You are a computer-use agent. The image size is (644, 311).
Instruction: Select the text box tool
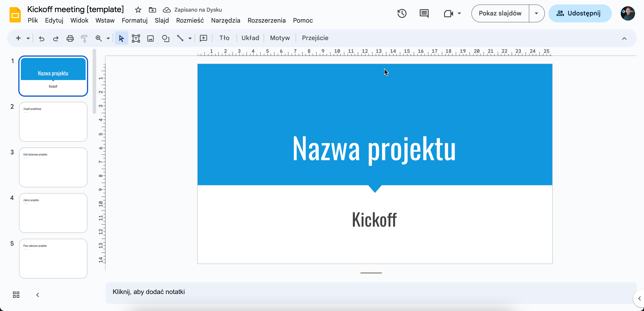click(136, 38)
